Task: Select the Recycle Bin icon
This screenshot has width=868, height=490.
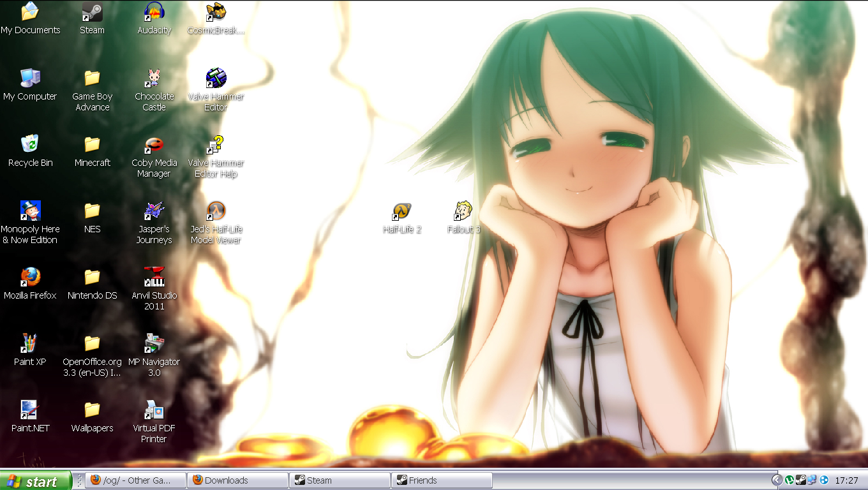Action: coord(30,151)
